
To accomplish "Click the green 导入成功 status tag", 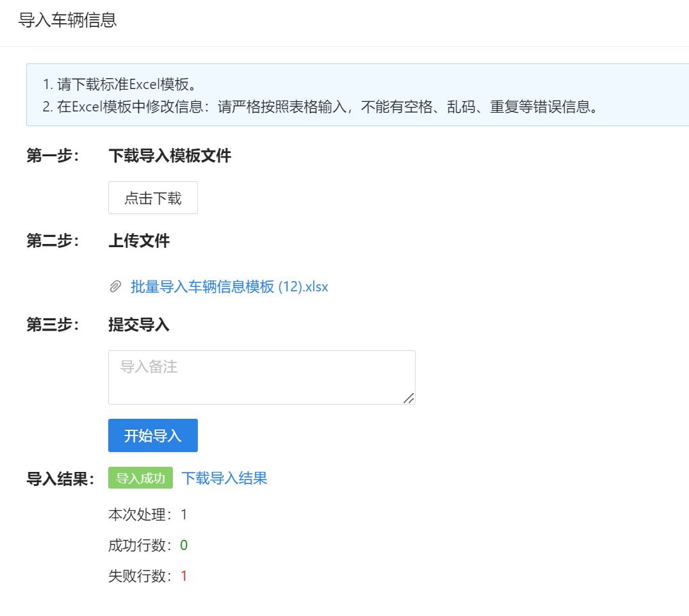I will [x=140, y=478].
